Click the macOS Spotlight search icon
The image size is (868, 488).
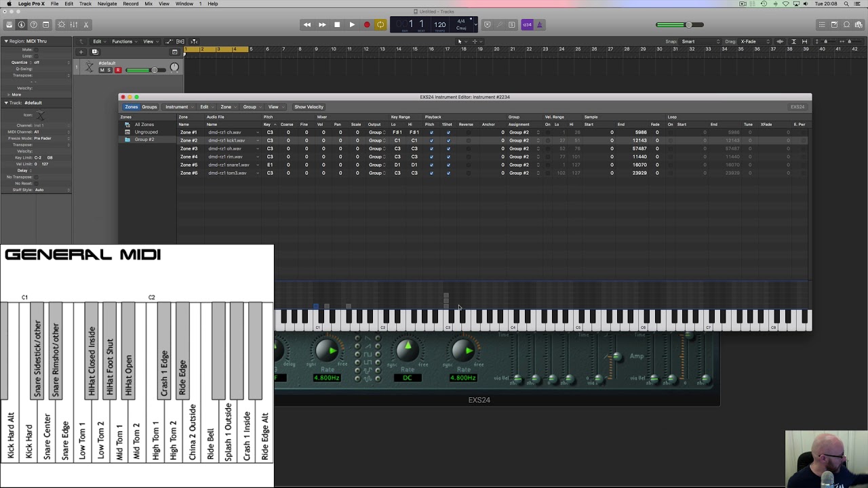pos(847,4)
